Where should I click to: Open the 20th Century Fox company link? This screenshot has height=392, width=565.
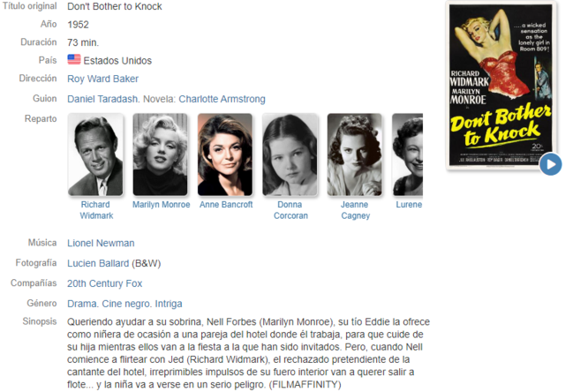point(104,283)
